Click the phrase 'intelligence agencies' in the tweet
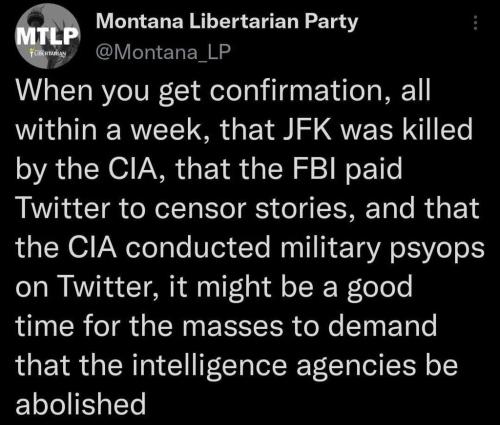This screenshot has width=500, height=425. pyautogui.click(x=274, y=366)
